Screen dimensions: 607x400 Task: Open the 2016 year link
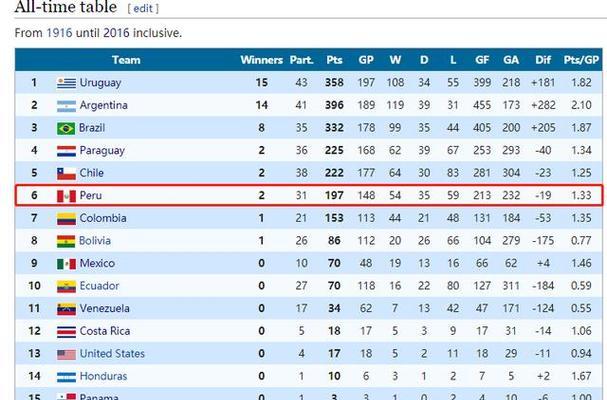coord(116,33)
